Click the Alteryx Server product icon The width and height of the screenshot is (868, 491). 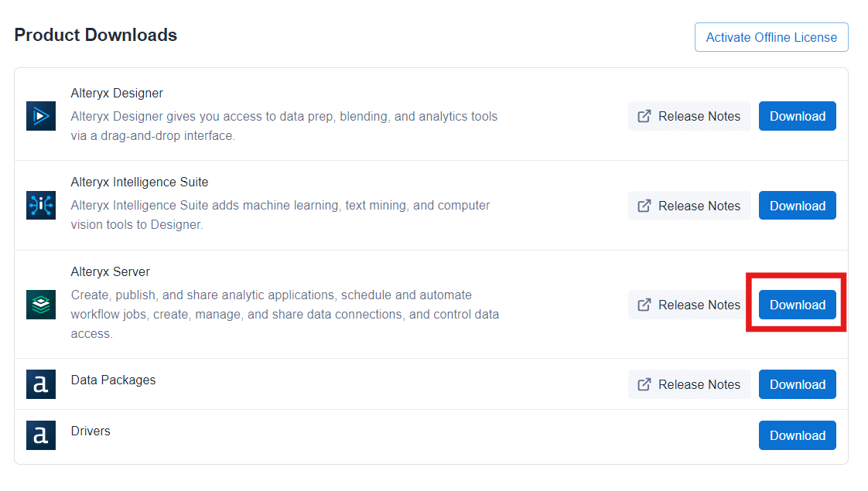click(x=41, y=305)
